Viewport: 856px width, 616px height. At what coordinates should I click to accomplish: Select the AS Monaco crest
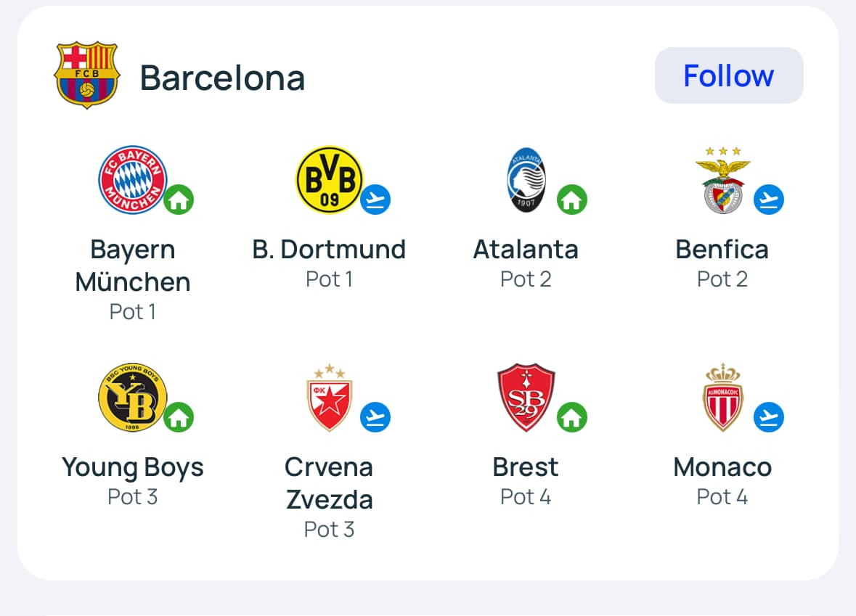point(722,398)
